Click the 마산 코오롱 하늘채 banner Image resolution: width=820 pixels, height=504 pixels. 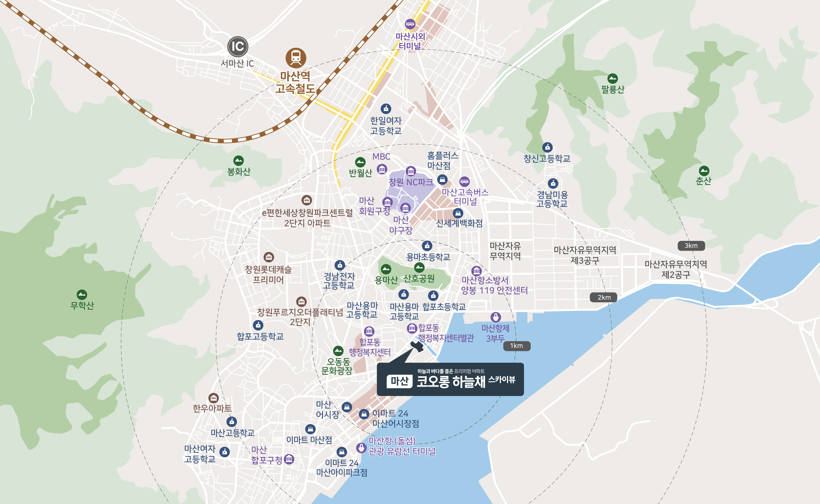pos(450,379)
